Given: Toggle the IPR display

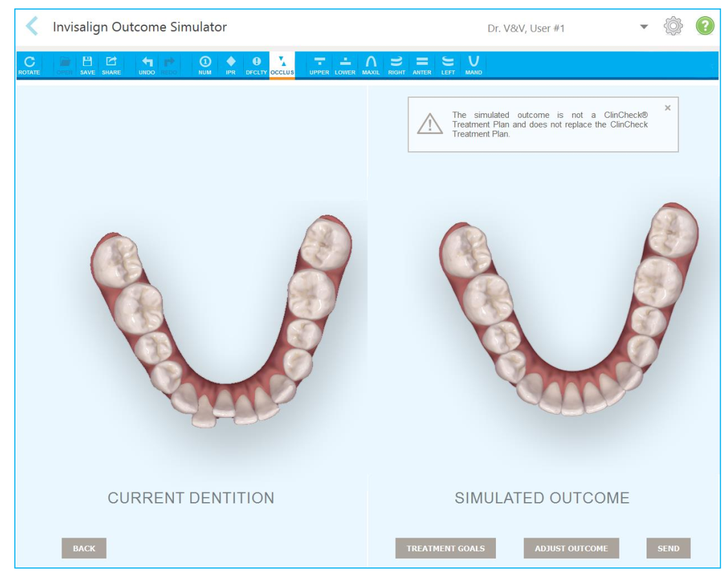Looking at the screenshot, I should [230, 65].
